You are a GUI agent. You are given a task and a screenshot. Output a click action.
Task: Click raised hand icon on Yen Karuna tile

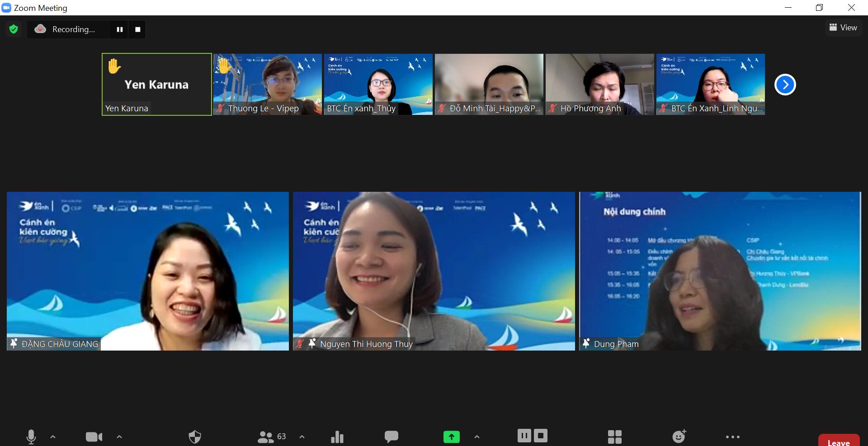(114, 66)
